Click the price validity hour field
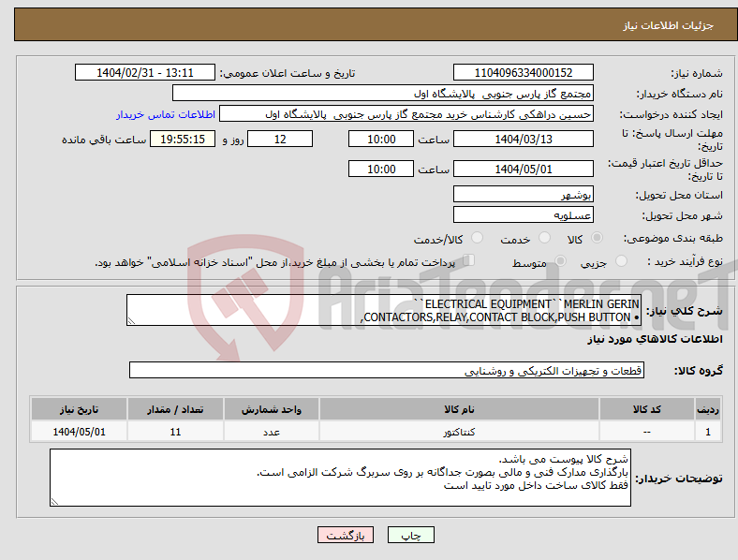Image resolution: width=738 pixels, height=560 pixels. 381,169
